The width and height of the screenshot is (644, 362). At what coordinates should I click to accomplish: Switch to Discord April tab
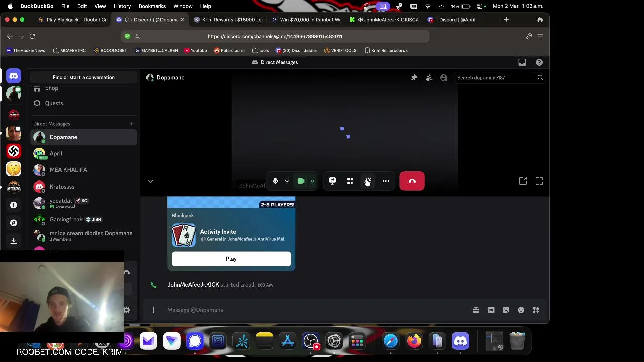[x=462, y=20]
